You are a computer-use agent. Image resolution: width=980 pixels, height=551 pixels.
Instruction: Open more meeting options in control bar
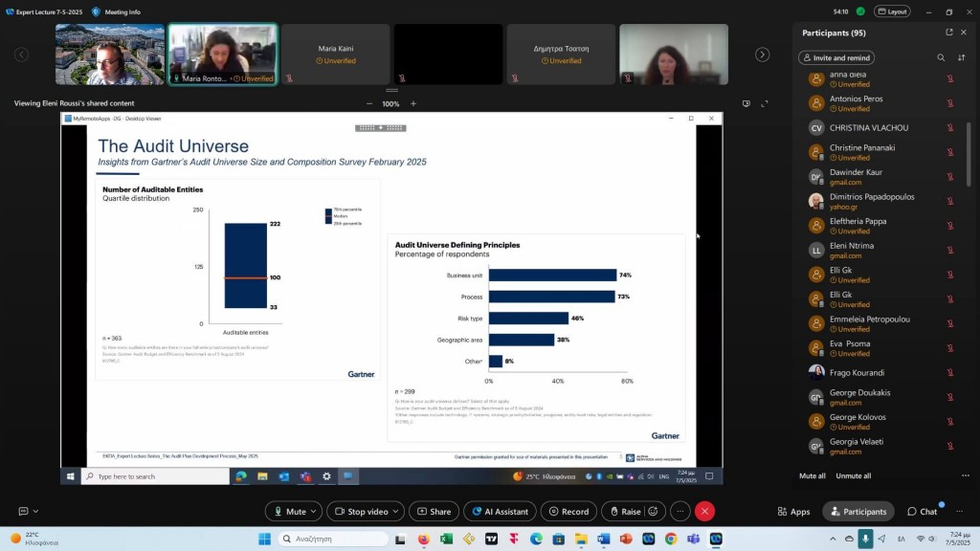click(x=680, y=512)
